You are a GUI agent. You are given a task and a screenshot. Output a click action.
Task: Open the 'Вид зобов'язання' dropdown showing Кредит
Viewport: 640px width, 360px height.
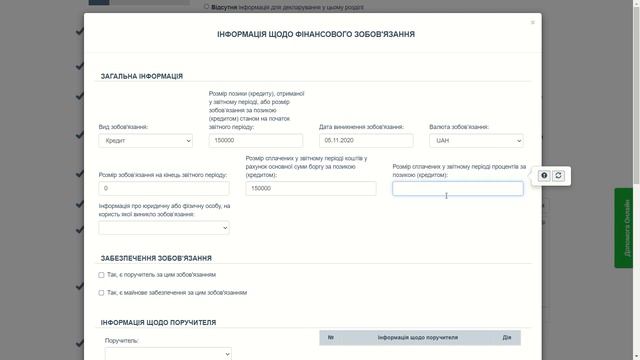pyautogui.click(x=146, y=140)
